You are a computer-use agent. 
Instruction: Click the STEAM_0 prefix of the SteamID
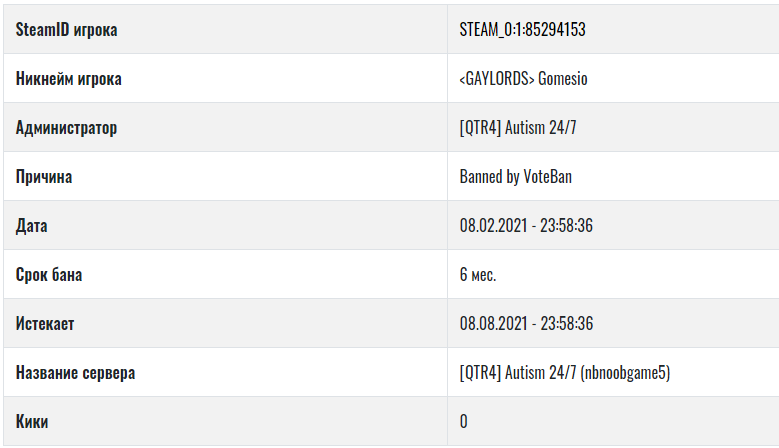click(x=481, y=30)
